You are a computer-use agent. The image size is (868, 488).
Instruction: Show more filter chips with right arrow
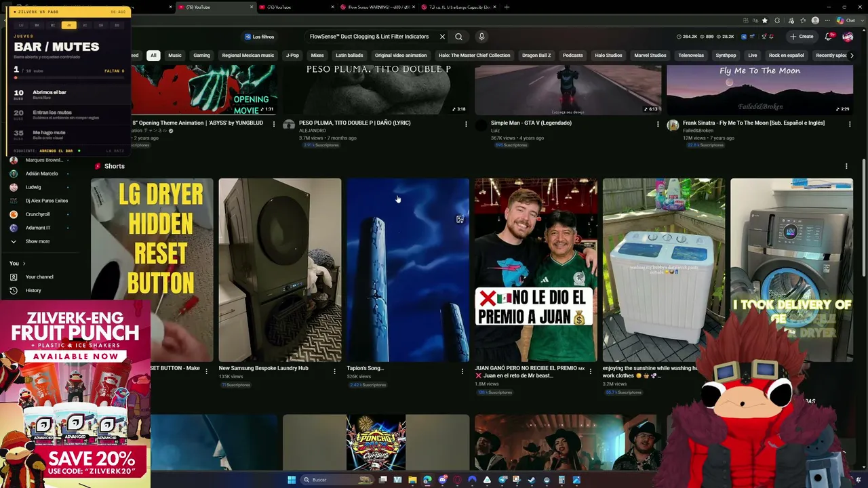[852, 56]
